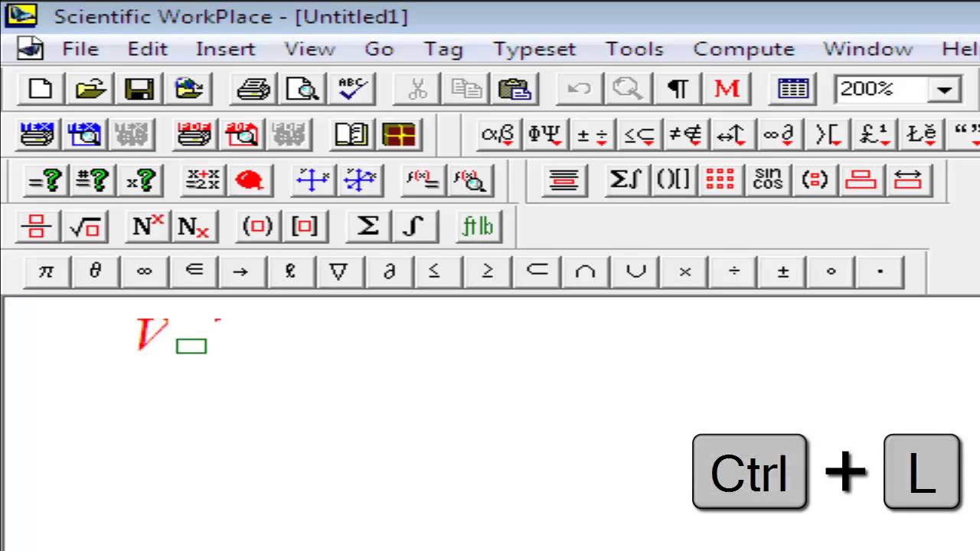
Task: Insert pi symbol from symbol bar
Action: click(46, 272)
